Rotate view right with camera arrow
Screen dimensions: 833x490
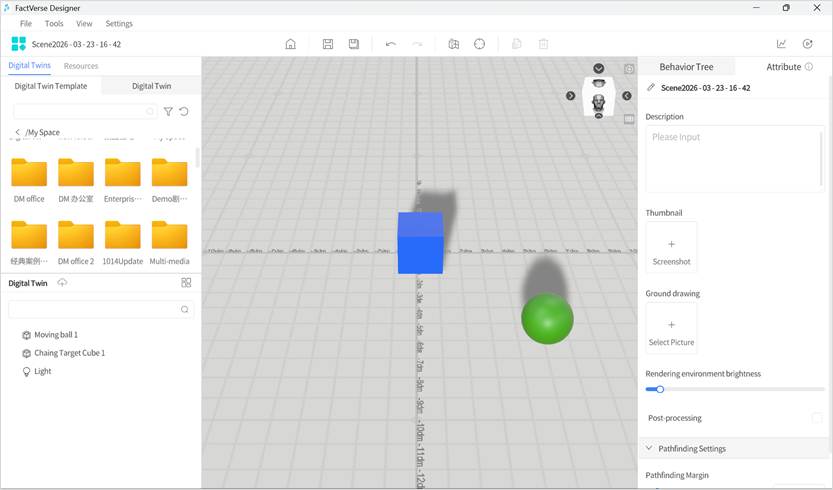[627, 96]
